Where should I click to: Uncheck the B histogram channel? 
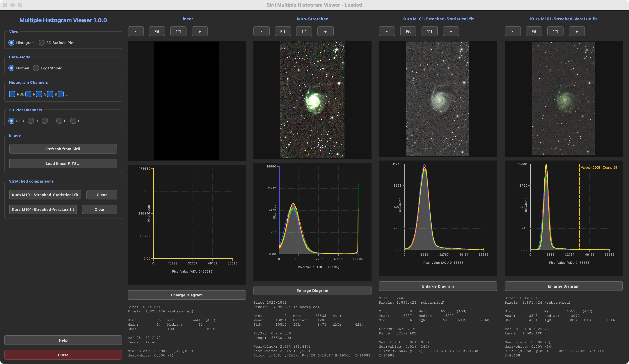[x=50, y=94]
